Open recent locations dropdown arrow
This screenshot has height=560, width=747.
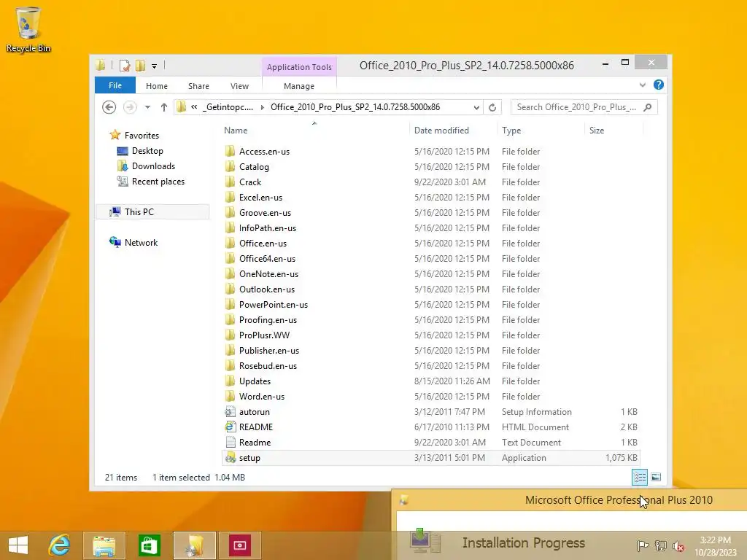coord(147,107)
